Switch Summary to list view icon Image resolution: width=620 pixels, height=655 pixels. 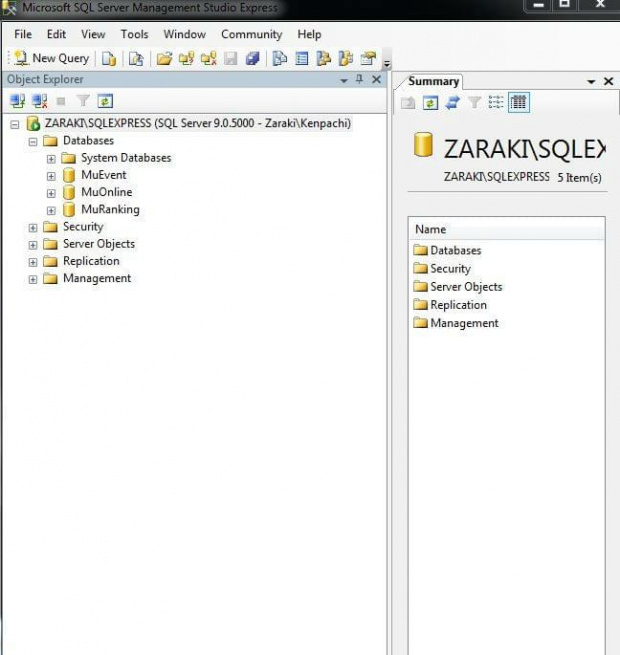496,102
